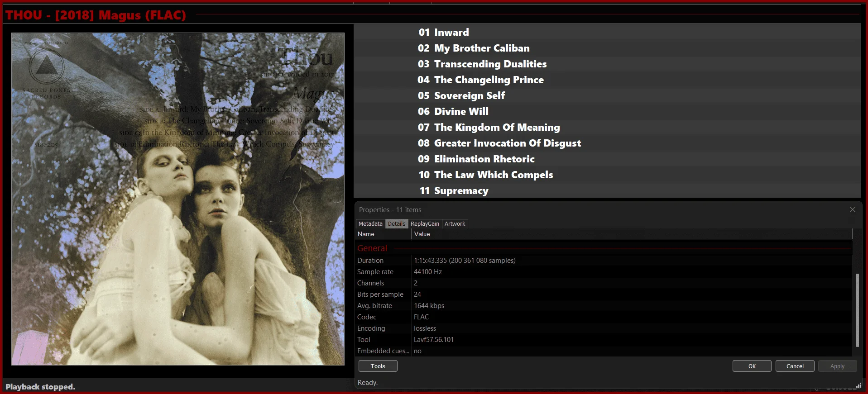Click the Value column header

tap(632, 234)
